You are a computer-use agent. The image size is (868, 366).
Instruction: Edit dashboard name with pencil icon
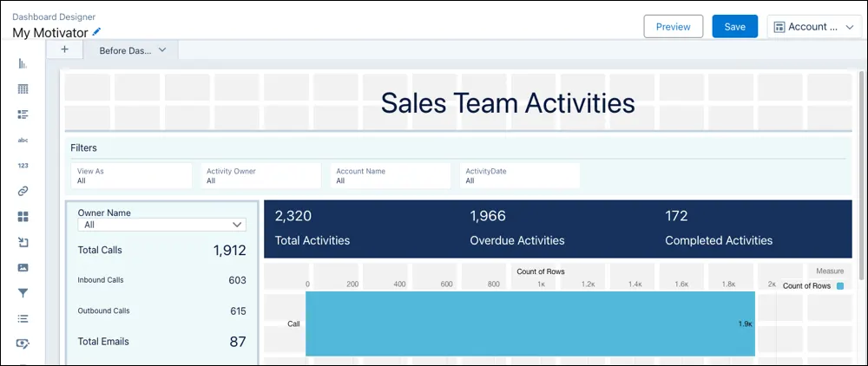(x=97, y=32)
